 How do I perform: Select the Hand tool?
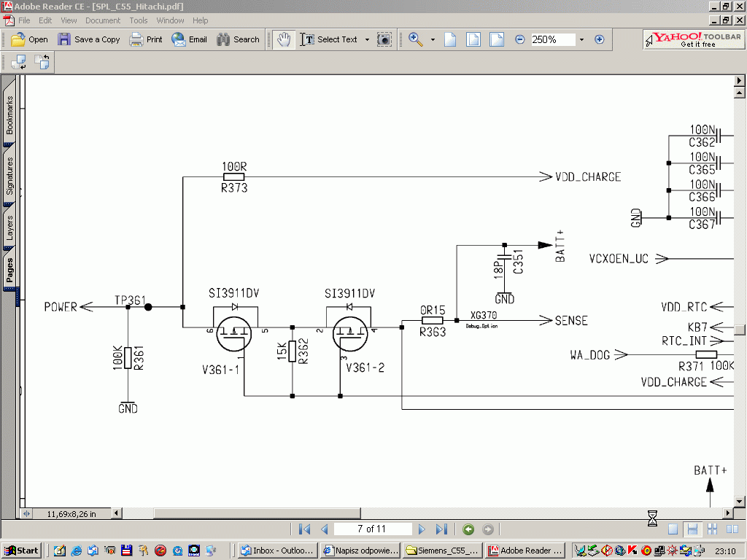(285, 39)
